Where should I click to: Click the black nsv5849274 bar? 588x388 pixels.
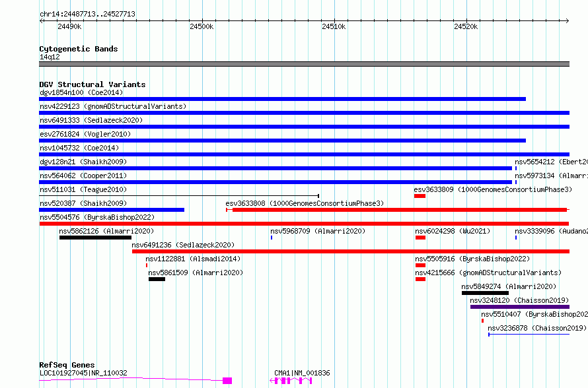pyautogui.click(x=485, y=293)
